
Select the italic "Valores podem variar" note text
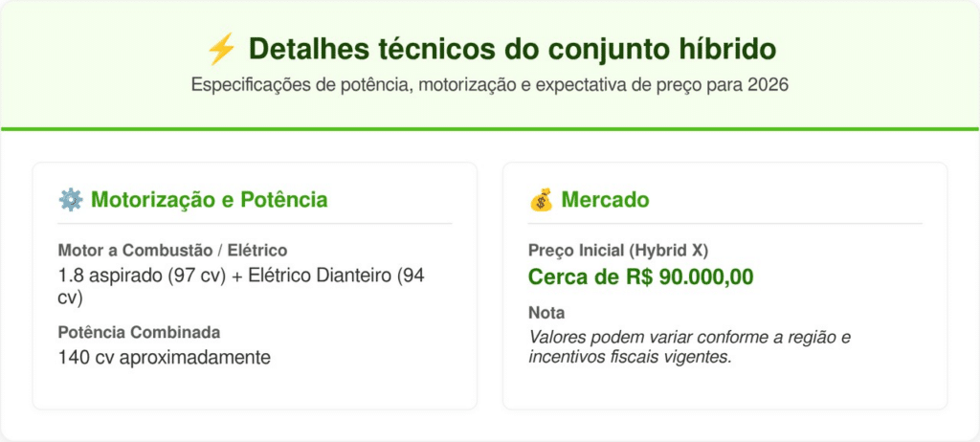pyautogui.click(x=689, y=347)
